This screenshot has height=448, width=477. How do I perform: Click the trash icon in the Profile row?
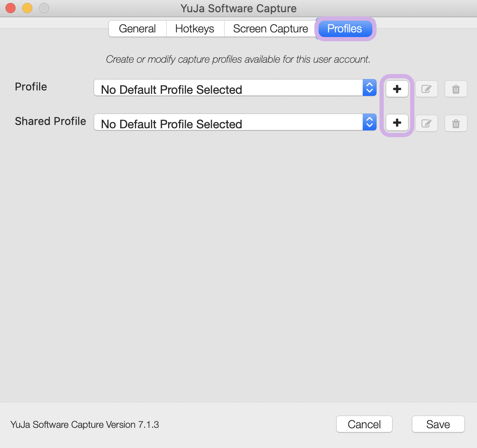tap(456, 89)
